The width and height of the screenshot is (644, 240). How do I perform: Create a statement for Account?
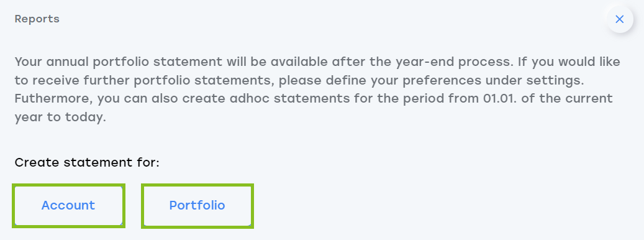[68, 205]
